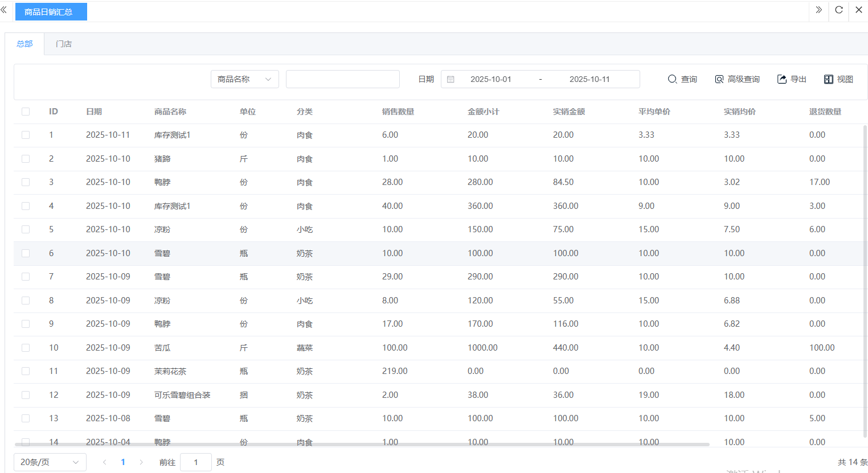Select checkbox for row 10 苦瓜
The height and width of the screenshot is (473, 868).
pos(26,348)
